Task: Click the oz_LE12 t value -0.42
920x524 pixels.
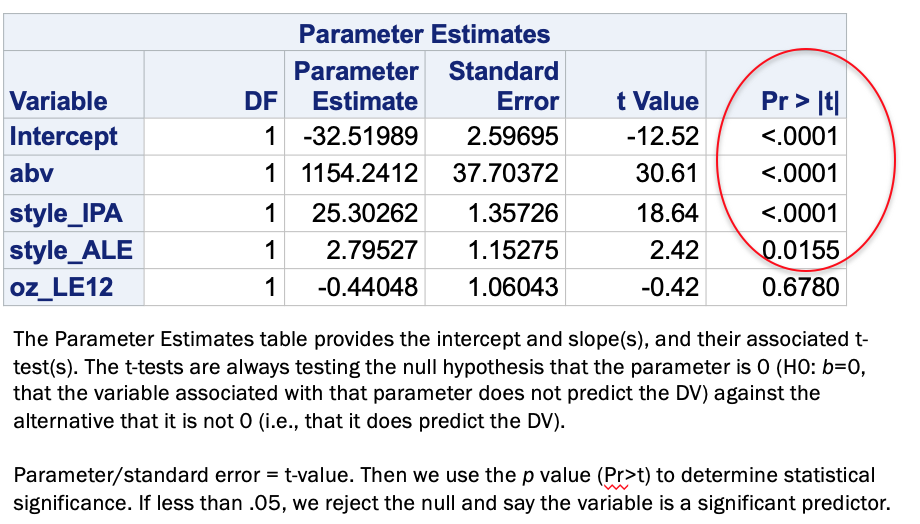Action: coord(669,288)
